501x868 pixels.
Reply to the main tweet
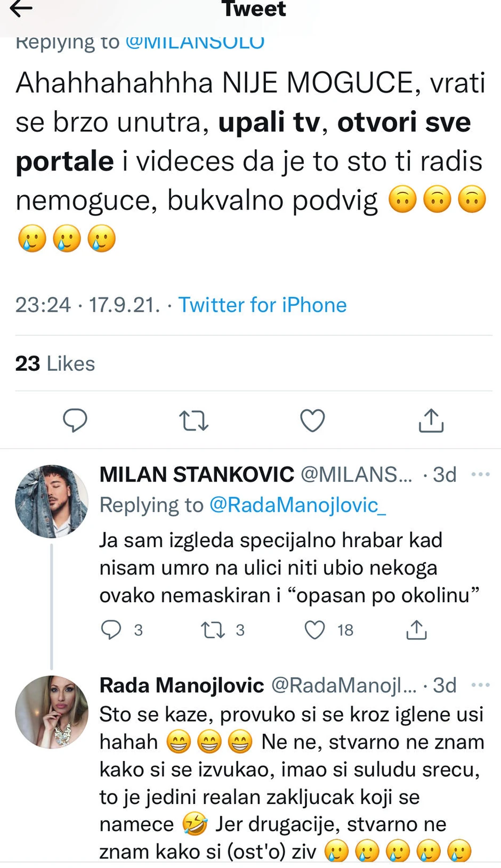75,420
